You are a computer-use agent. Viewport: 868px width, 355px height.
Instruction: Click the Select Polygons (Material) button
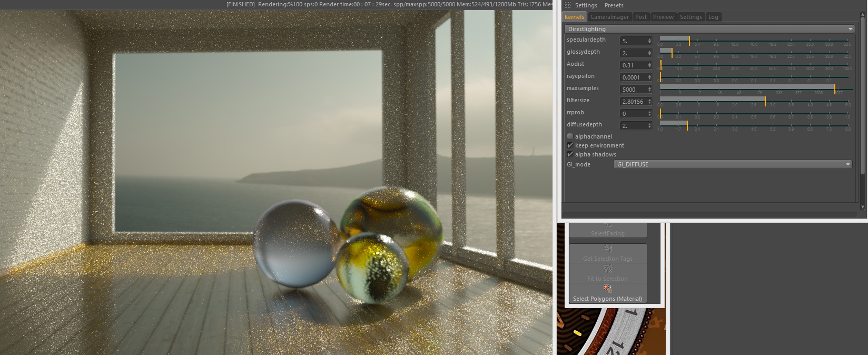[x=608, y=293]
